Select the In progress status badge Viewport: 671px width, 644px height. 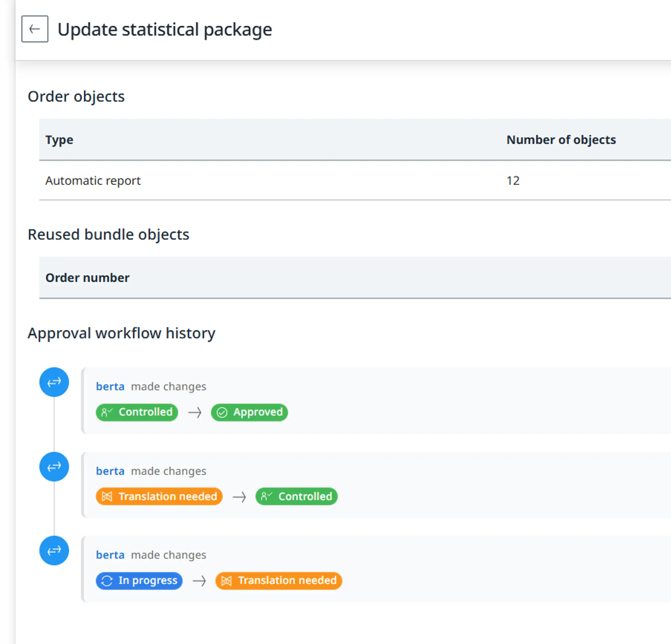[139, 581]
